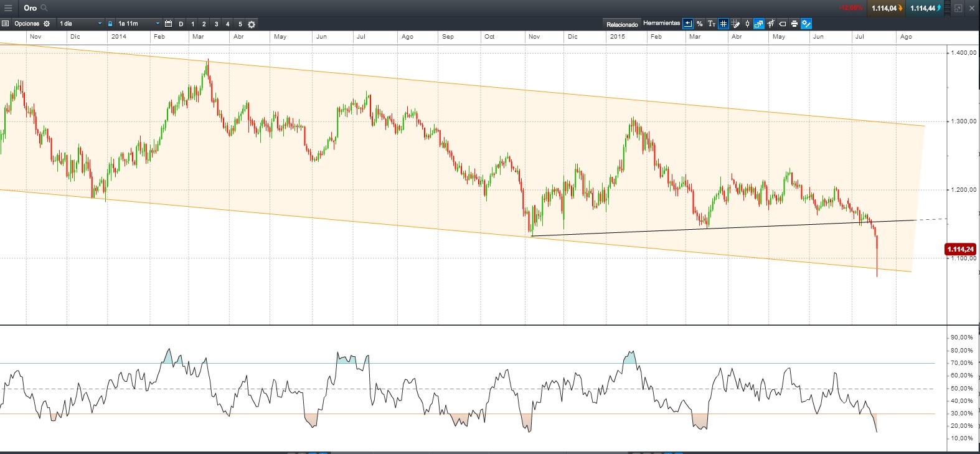The image size is (980, 454).
Task: Select chart layout preset 3
Action: (x=216, y=24)
